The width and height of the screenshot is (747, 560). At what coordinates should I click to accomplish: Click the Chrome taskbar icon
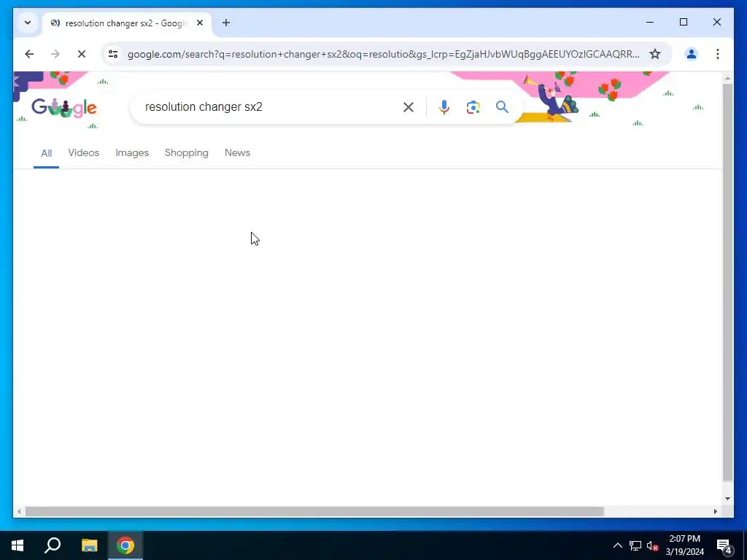point(125,545)
